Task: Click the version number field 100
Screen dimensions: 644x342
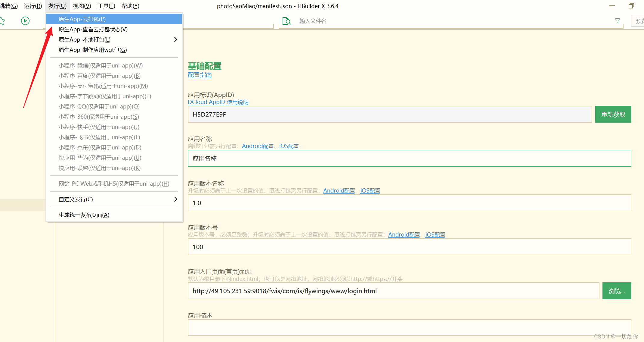Action: (409, 247)
